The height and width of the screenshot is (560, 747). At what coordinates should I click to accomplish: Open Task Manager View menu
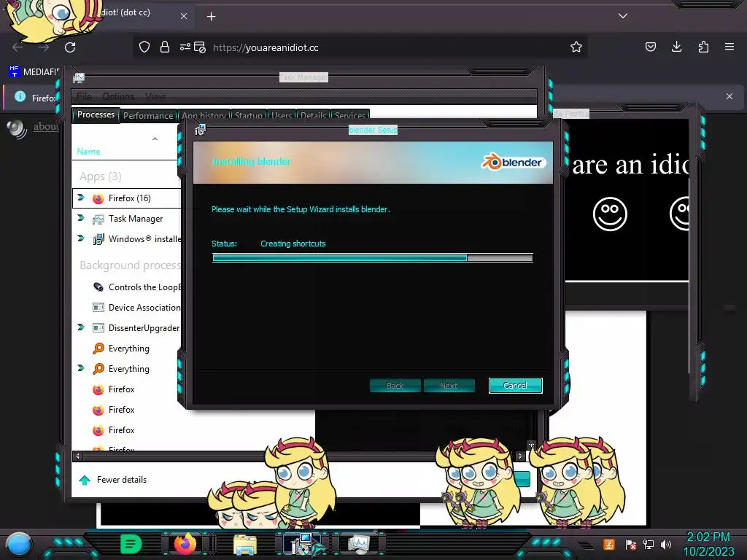click(155, 96)
